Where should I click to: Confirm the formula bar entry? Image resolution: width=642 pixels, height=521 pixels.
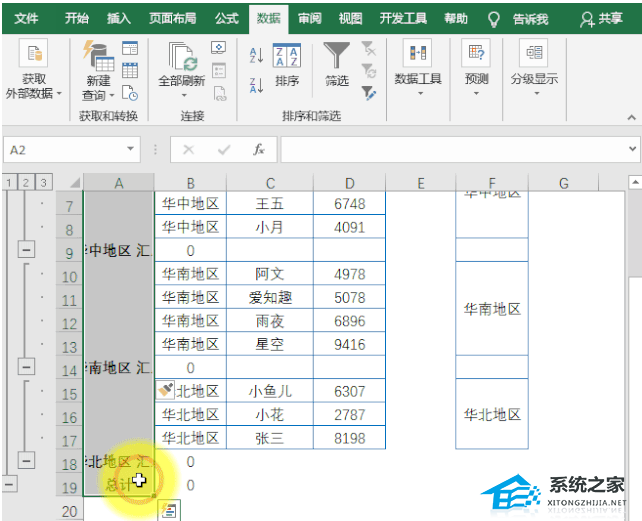[224, 150]
